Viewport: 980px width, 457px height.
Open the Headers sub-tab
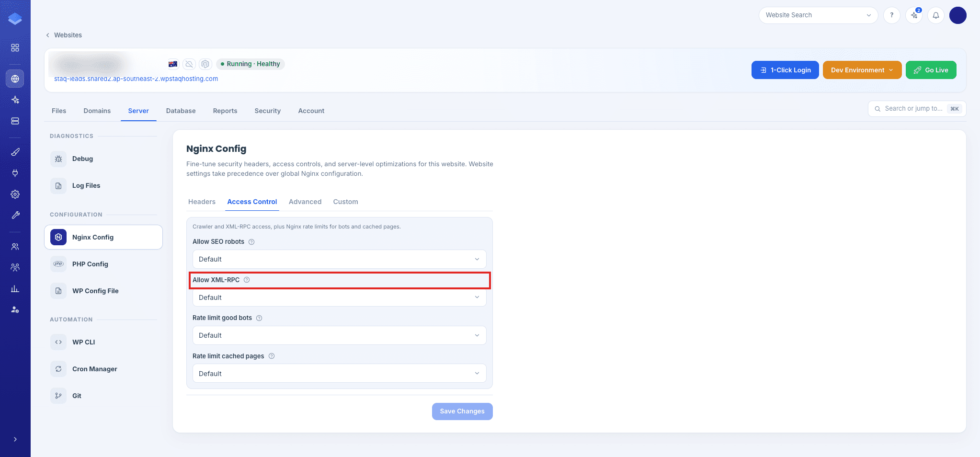[202, 202]
